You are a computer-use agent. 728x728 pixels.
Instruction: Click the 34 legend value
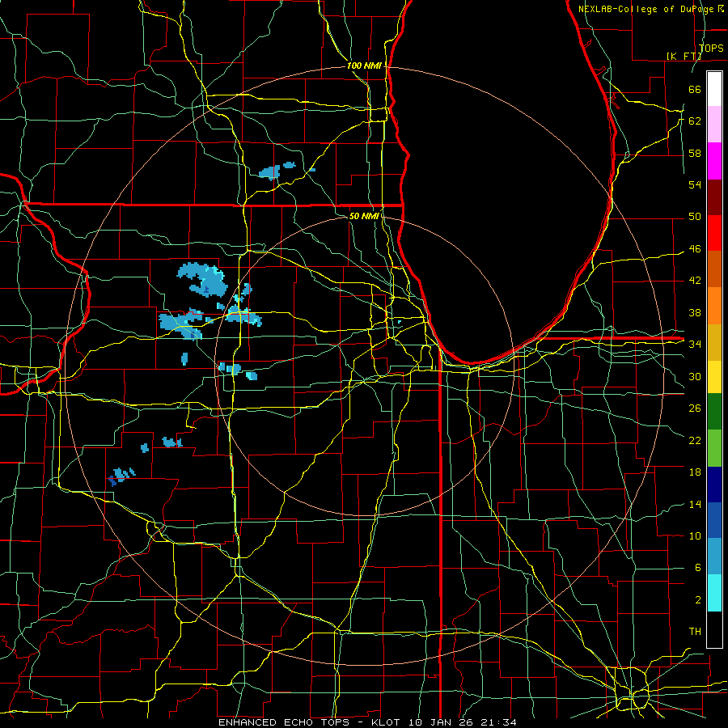(695, 345)
